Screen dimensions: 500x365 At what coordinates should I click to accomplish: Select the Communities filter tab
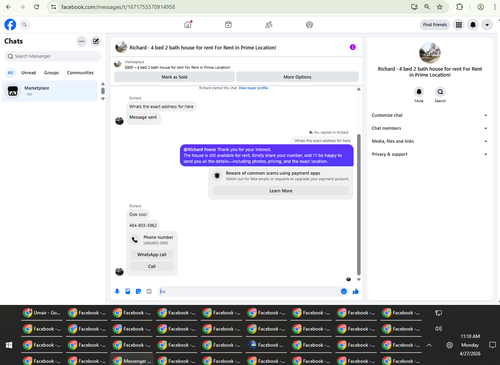click(80, 73)
